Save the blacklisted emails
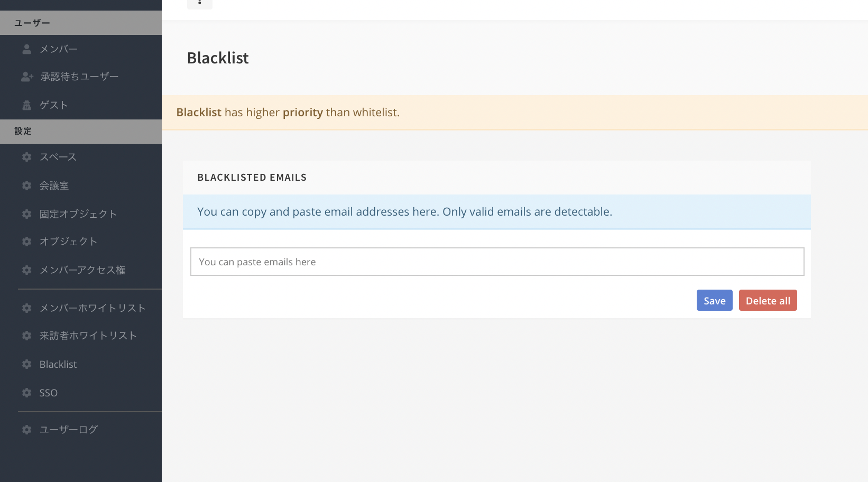The height and width of the screenshot is (482, 868). point(715,300)
